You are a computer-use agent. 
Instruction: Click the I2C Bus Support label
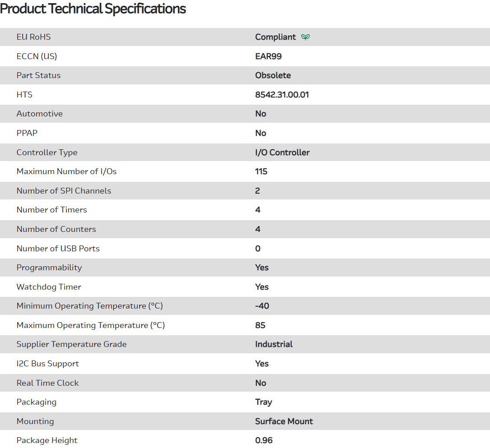[47, 364]
